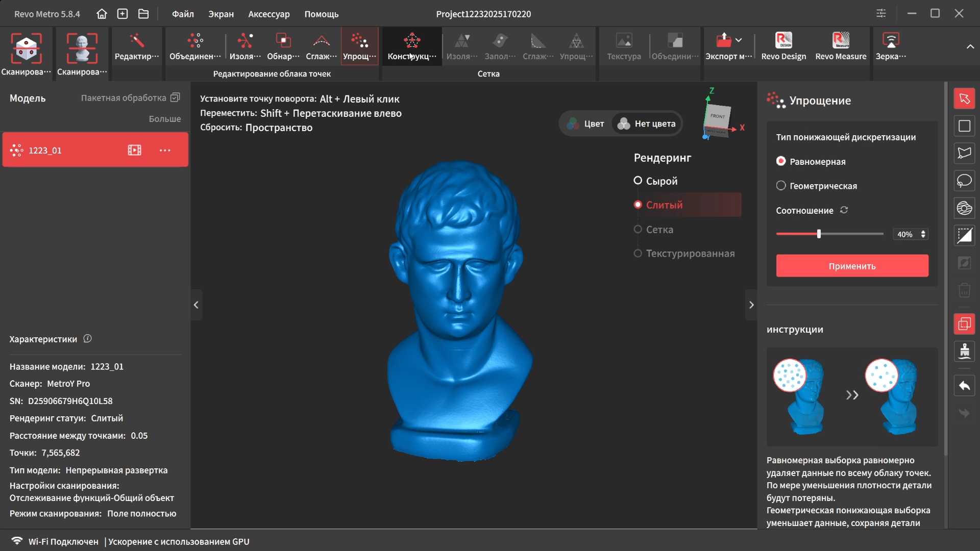Open Revo Design application
The width and height of the screenshot is (980, 551).
coord(783,46)
